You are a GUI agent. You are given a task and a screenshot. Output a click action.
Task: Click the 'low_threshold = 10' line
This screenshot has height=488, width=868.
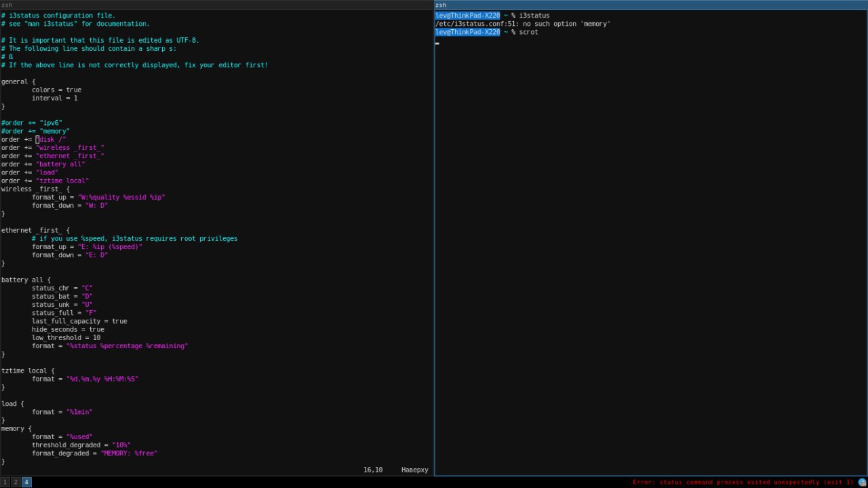click(x=66, y=337)
